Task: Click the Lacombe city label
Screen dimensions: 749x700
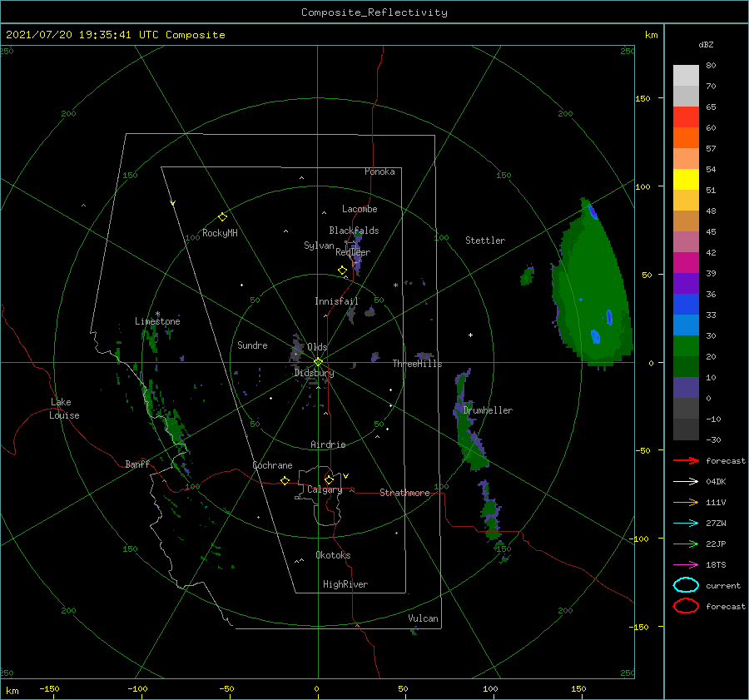Action: [x=360, y=209]
